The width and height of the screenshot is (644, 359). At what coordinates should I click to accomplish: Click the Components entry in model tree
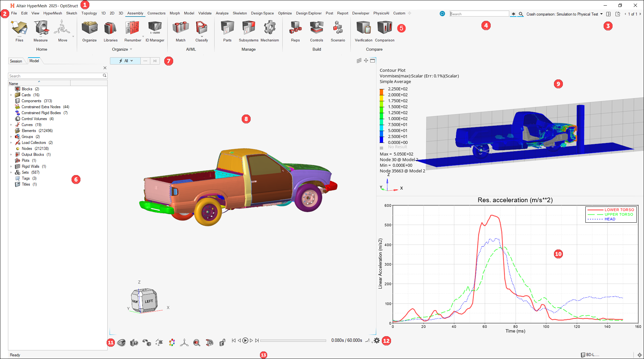coord(31,101)
